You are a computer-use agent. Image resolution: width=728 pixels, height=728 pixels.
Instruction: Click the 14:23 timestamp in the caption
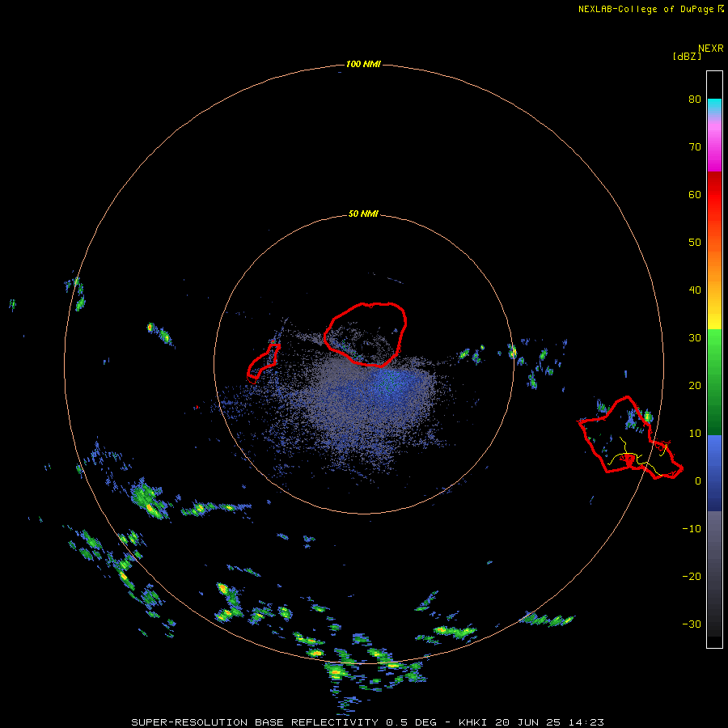[x=586, y=722]
